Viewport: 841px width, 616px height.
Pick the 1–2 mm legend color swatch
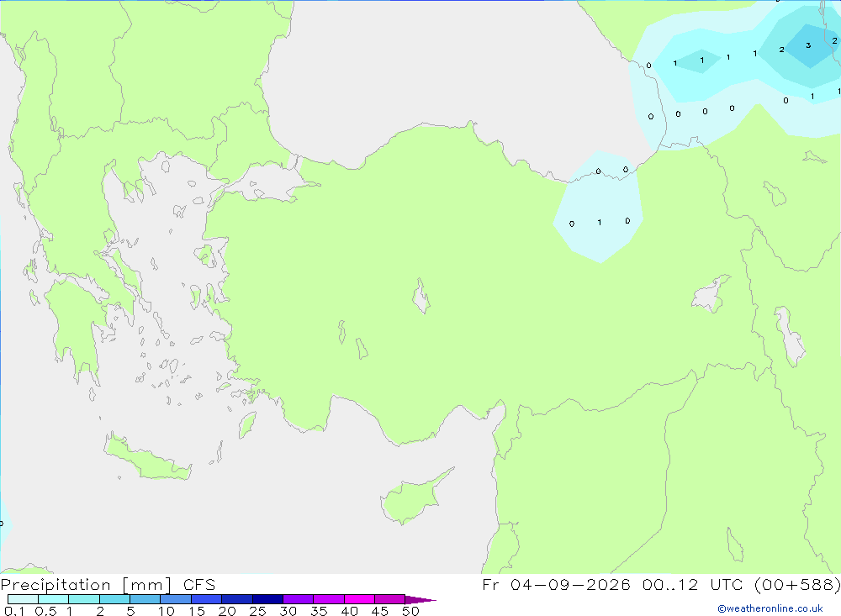pyautogui.click(x=84, y=599)
